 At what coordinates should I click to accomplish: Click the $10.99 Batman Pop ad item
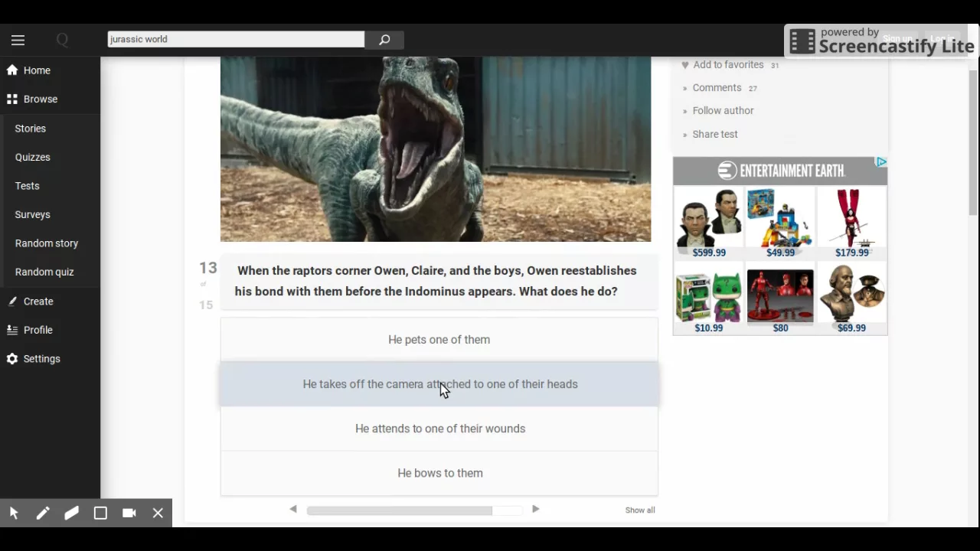[x=709, y=299]
